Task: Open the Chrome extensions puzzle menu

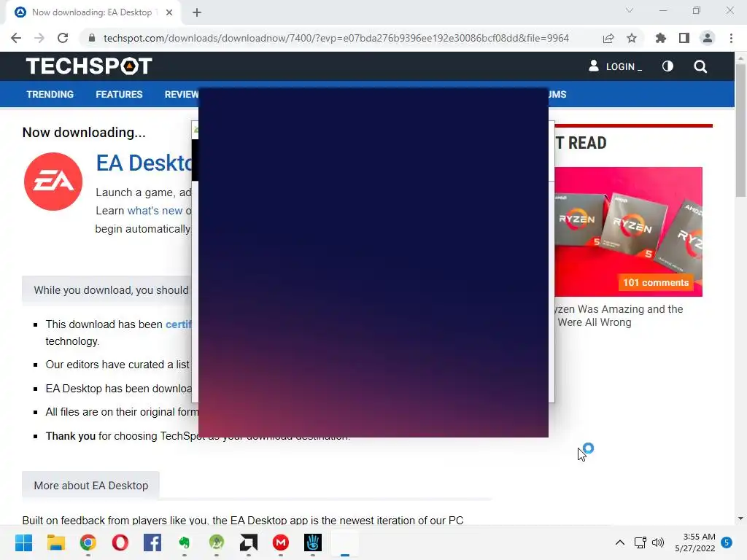Action: tap(661, 38)
